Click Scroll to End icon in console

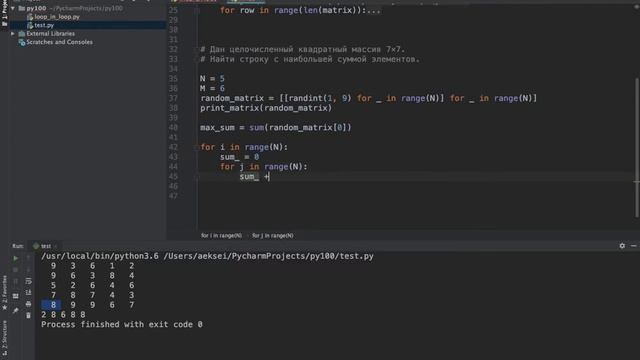click(28, 293)
